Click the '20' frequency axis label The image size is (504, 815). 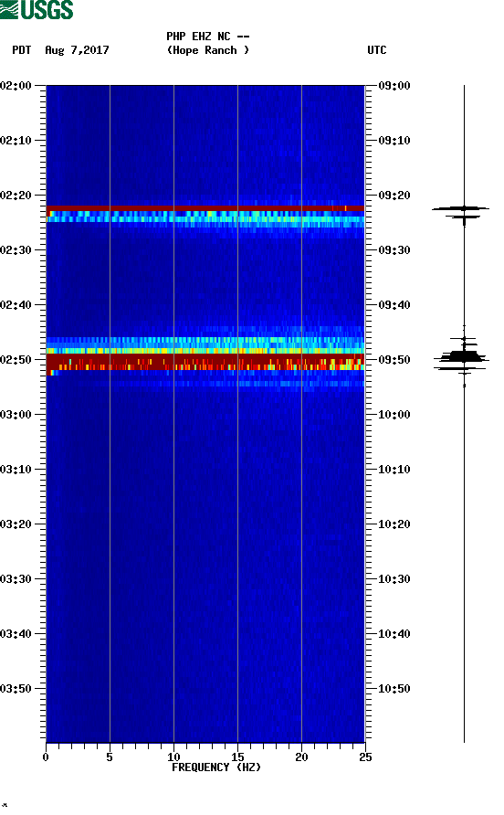pos(301,757)
